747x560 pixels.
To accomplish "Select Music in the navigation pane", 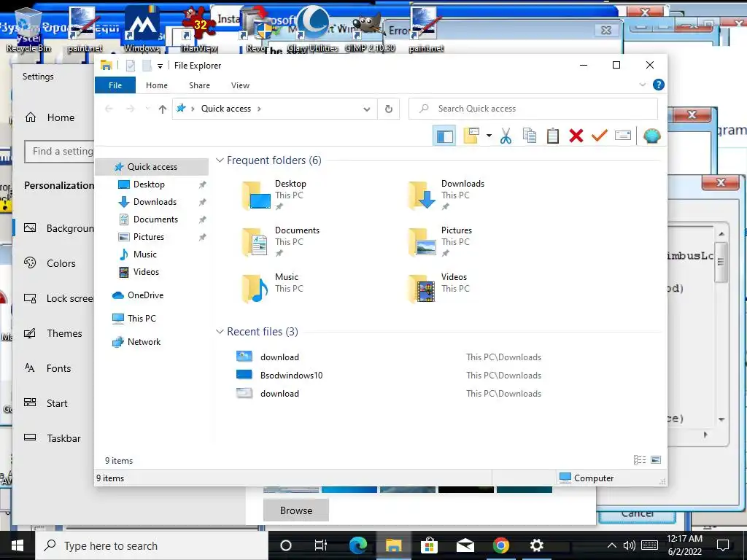I will 145,254.
